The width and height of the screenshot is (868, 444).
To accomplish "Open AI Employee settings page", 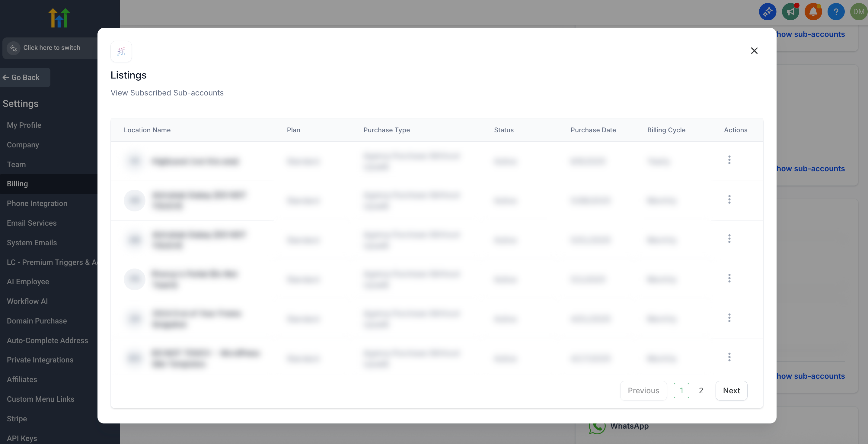I will click(x=28, y=282).
